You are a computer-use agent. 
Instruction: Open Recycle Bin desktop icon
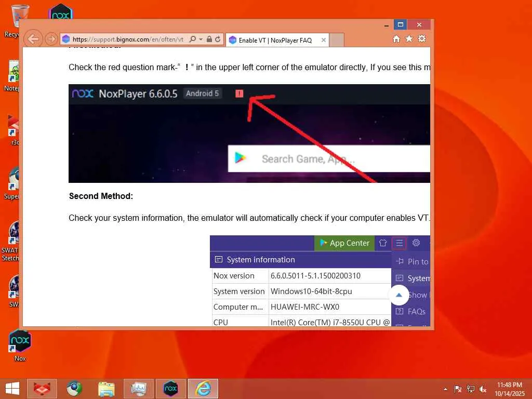coord(14,21)
